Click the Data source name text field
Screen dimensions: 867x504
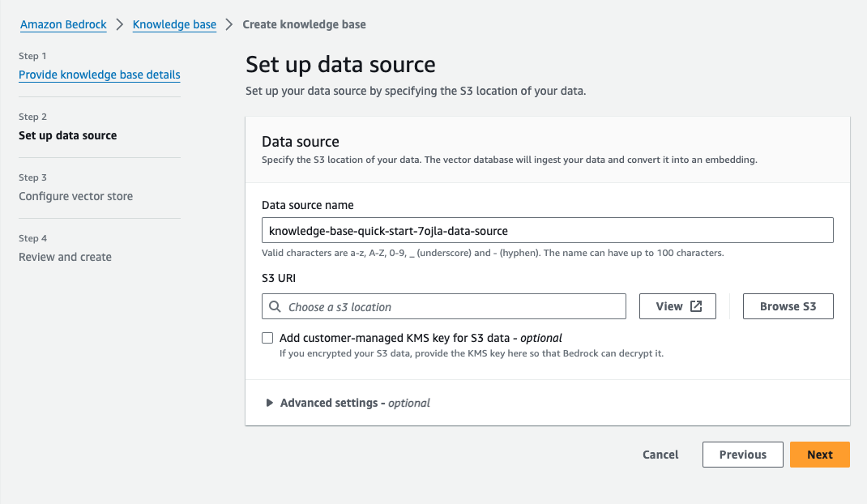tap(547, 231)
